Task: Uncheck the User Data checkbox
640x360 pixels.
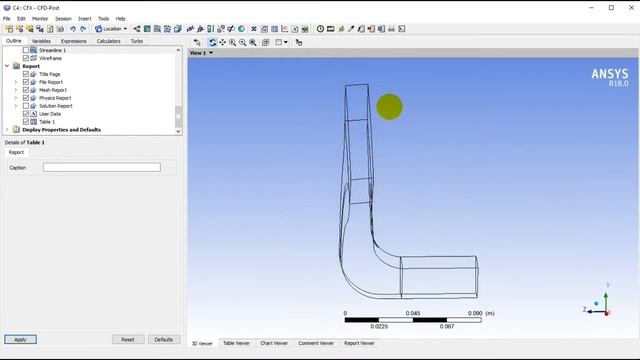Action: (x=26, y=114)
